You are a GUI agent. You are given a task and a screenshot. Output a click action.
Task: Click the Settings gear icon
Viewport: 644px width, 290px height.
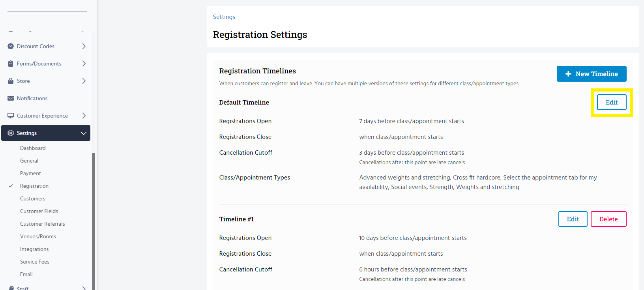click(x=11, y=133)
